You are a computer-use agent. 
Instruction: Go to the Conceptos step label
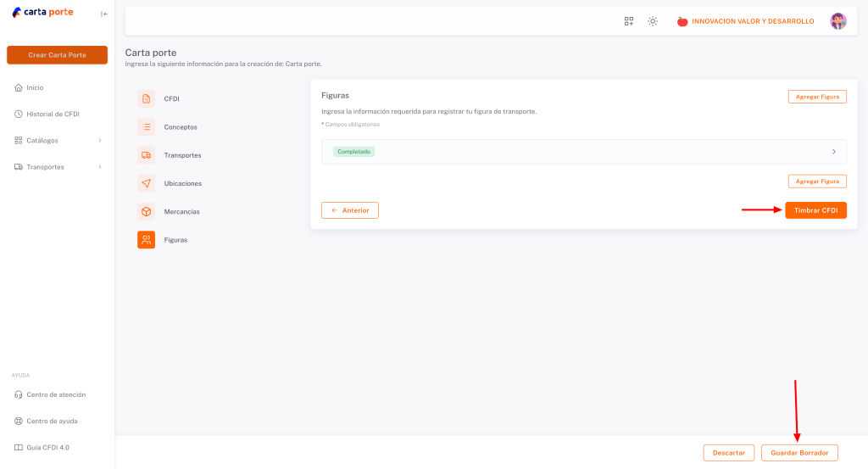click(x=181, y=127)
